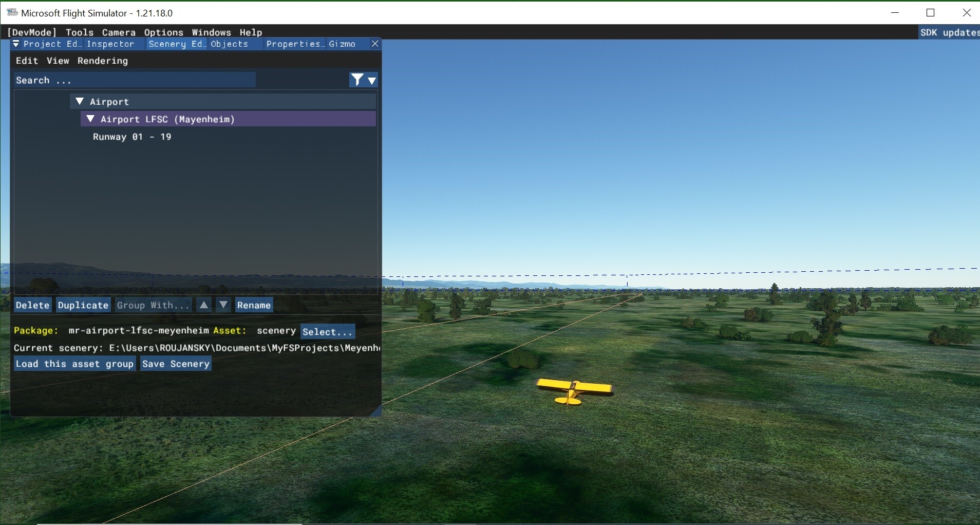Close the Flight Simulator window
980x525 pixels.
tap(966, 13)
